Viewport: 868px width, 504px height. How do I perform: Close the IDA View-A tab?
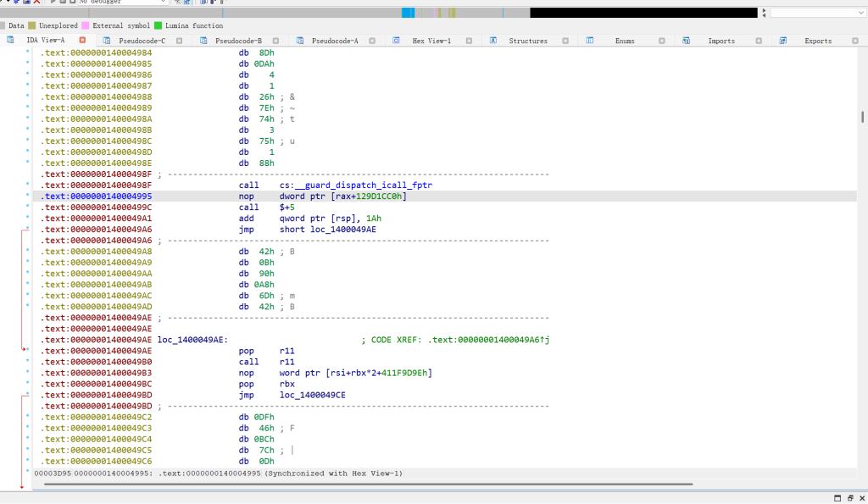click(x=82, y=41)
